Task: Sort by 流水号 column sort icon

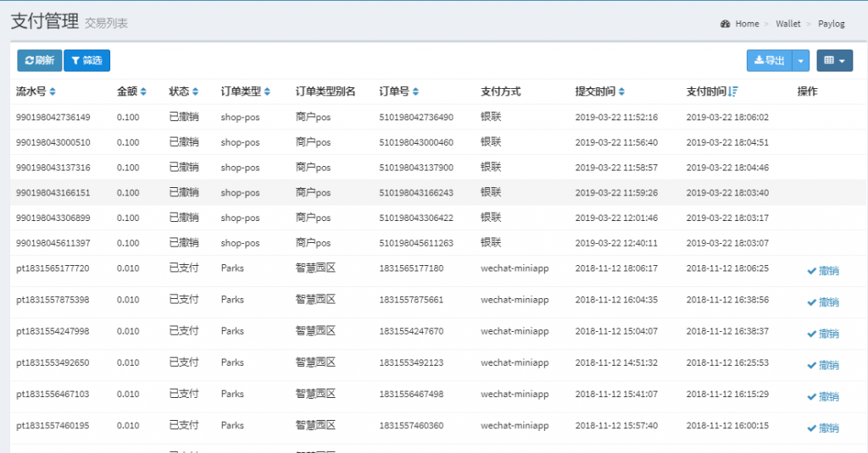Action: tap(53, 91)
